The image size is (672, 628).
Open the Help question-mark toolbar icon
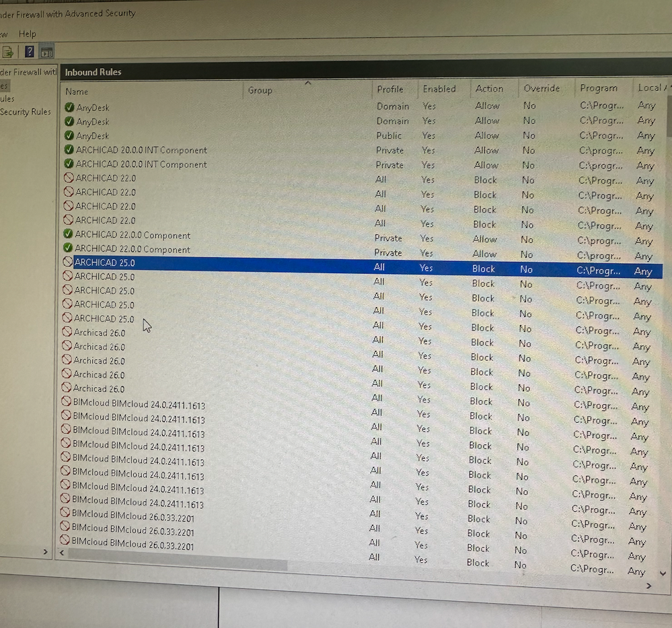(x=29, y=52)
